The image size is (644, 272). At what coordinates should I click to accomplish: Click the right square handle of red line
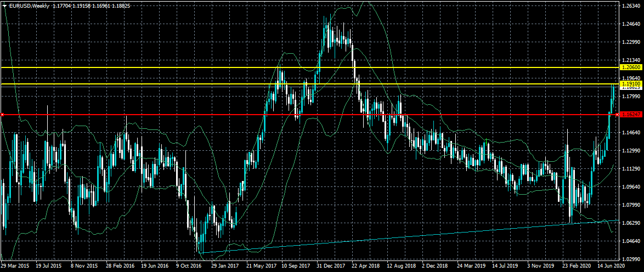[x=618, y=115]
